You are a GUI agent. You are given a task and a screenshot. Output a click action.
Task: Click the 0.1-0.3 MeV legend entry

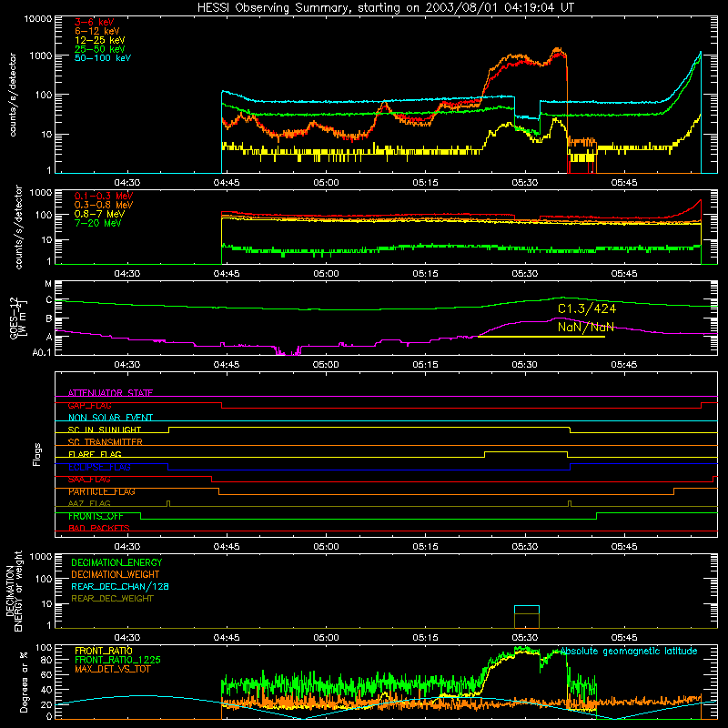pos(104,196)
